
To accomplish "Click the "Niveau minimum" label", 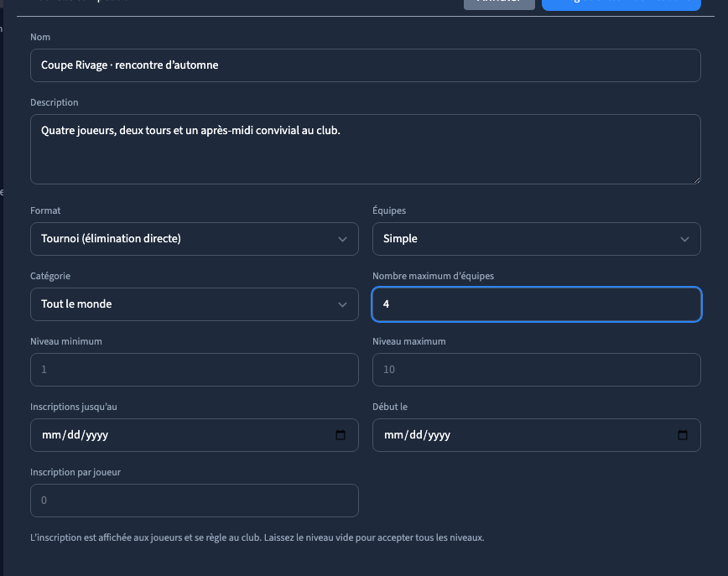I will coord(66,341).
